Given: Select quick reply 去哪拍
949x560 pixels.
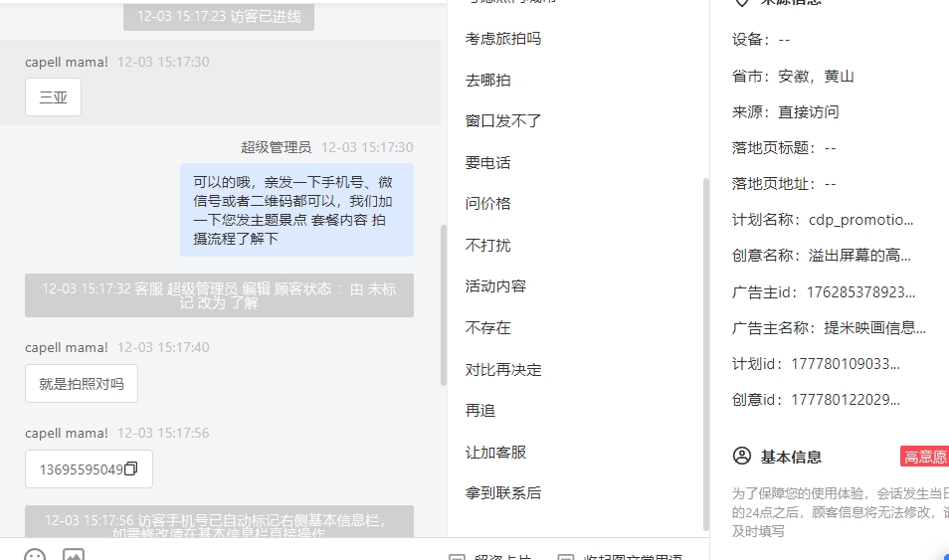Looking at the screenshot, I should point(487,80).
